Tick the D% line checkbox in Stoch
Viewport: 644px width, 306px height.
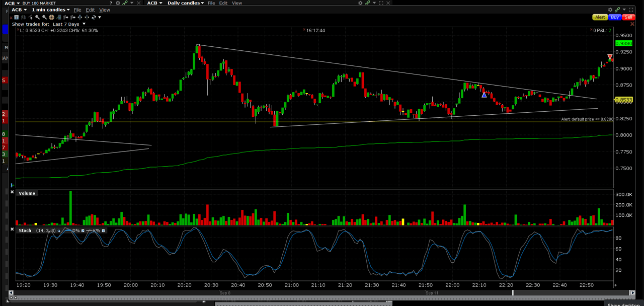point(83,231)
